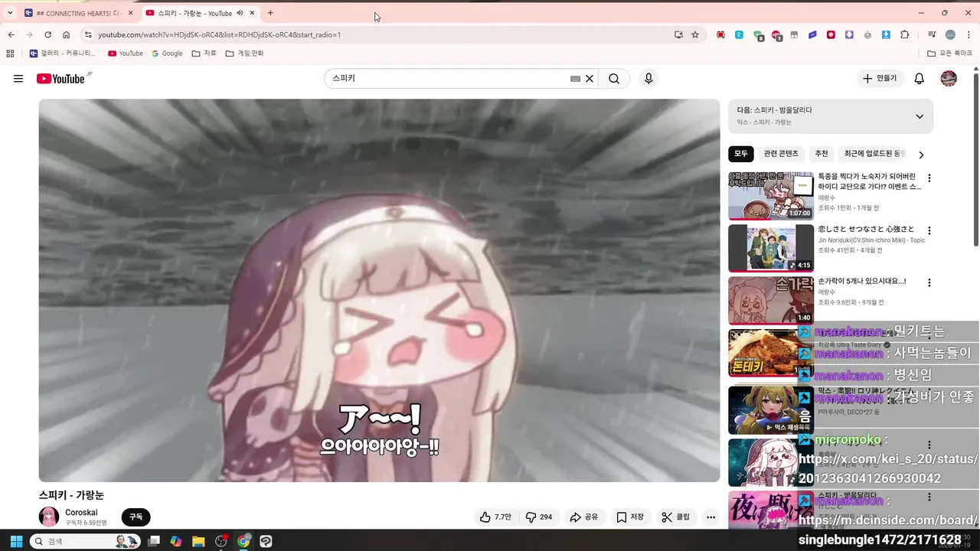
Task: Open more actions ellipsis below the video
Action: pos(710,517)
